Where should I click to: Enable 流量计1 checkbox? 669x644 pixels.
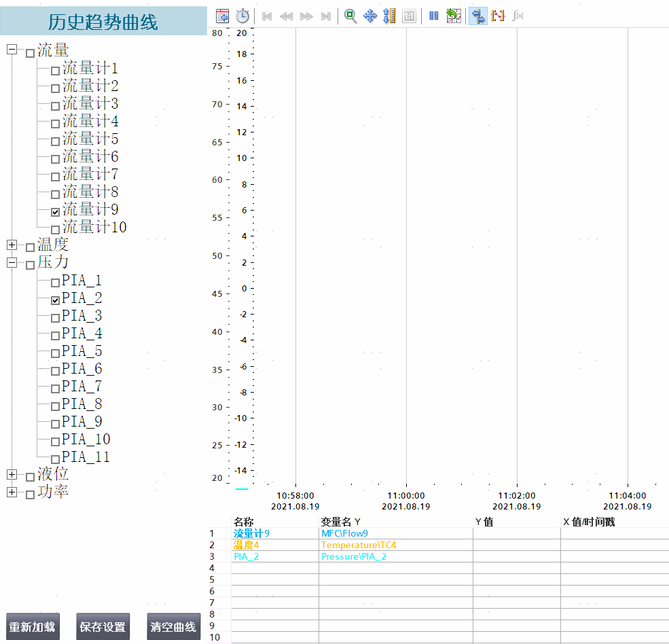pos(55,71)
